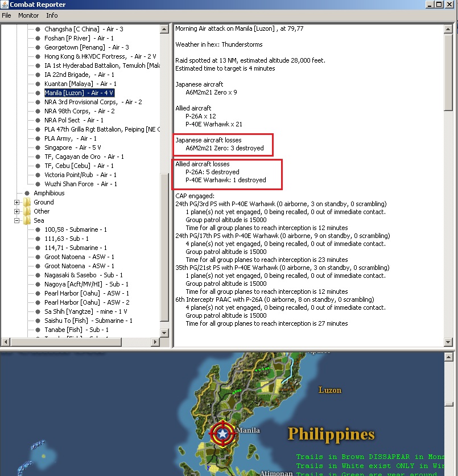Click the Other folder icon
Image resolution: width=458 pixels, height=476 pixels.
click(x=27, y=211)
